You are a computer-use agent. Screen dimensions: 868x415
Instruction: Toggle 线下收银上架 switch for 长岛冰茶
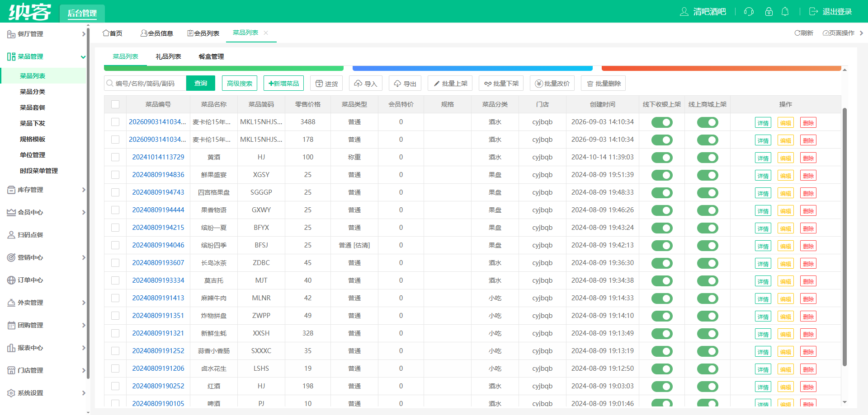coord(662,263)
